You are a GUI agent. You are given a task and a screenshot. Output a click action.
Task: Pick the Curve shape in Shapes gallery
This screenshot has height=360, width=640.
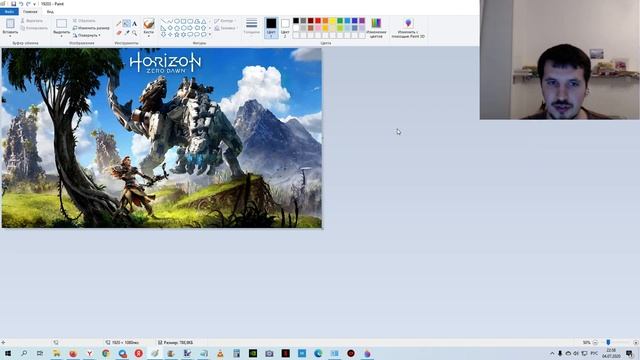(x=170, y=21)
